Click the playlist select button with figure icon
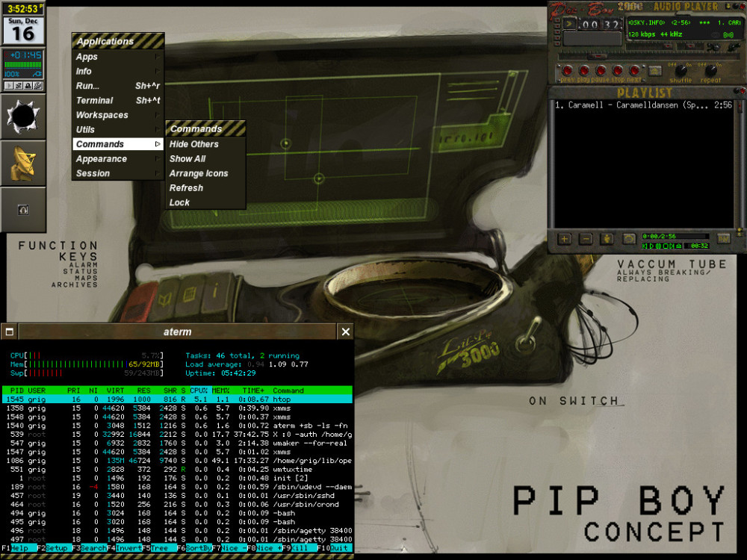747x560 pixels. 607,239
